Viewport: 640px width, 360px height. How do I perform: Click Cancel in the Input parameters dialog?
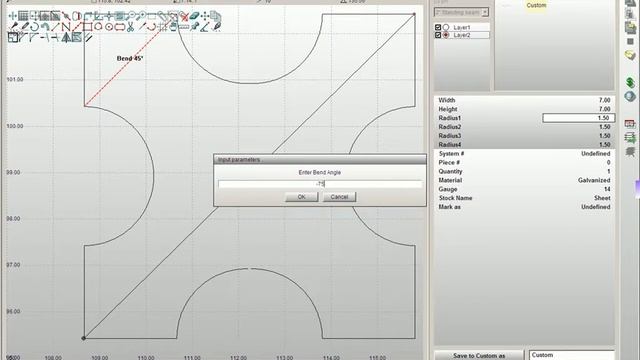pyautogui.click(x=339, y=197)
